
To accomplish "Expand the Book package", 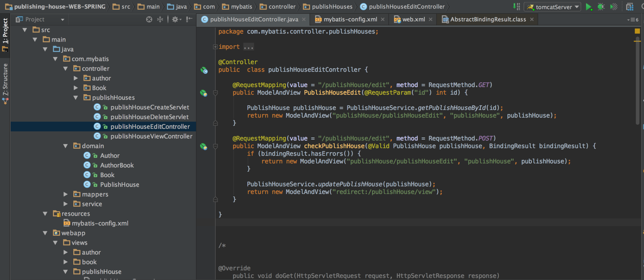I will point(76,88).
